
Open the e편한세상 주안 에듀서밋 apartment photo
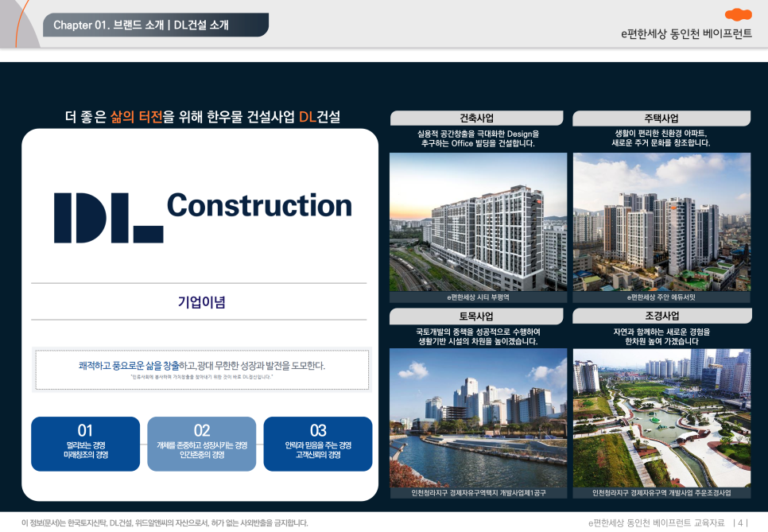(x=661, y=222)
